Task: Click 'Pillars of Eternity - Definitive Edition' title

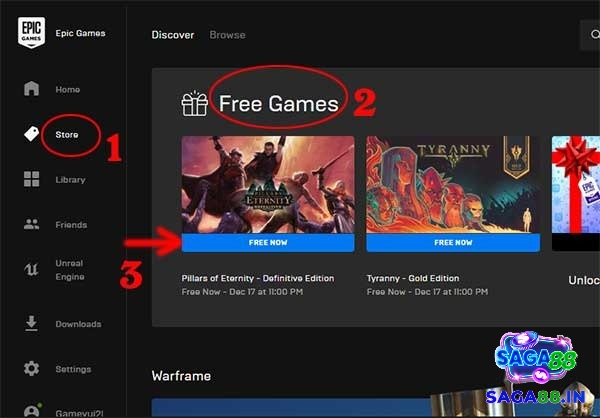Action: (x=258, y=278)
